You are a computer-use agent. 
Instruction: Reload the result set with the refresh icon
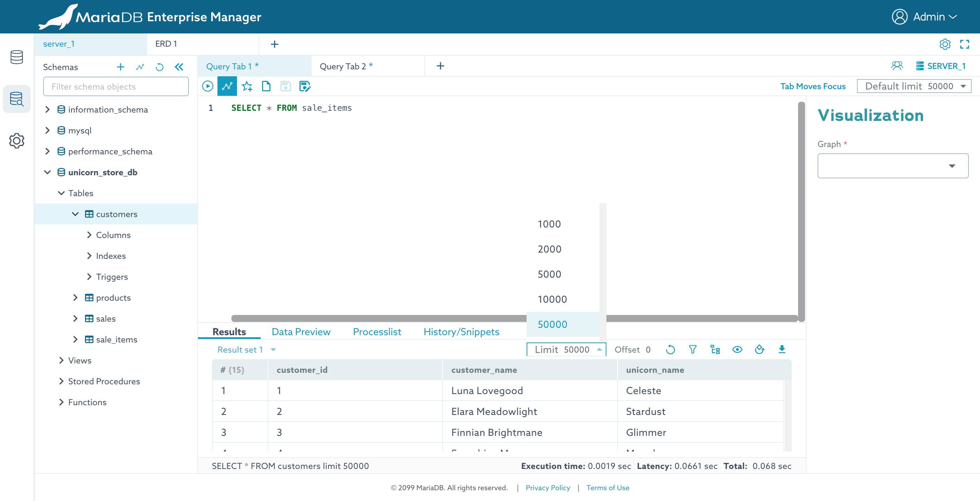click(x=670, y=349)
